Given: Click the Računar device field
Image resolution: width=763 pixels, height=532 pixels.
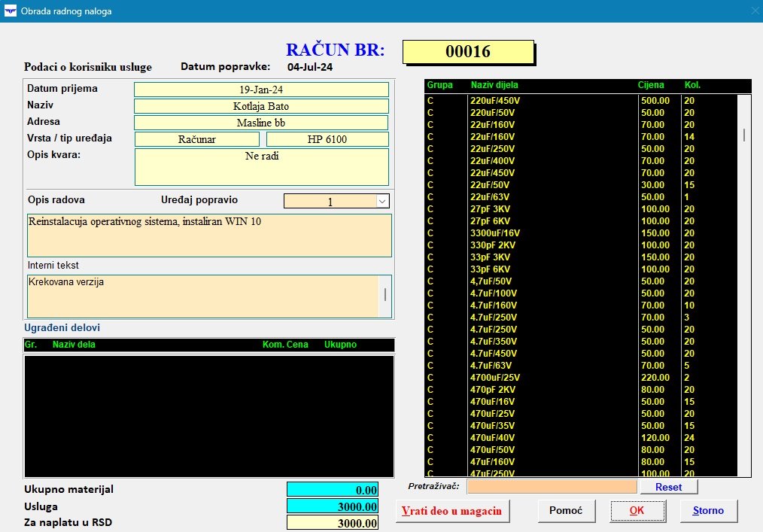Looking at the screenshot, I should [196, 139].
